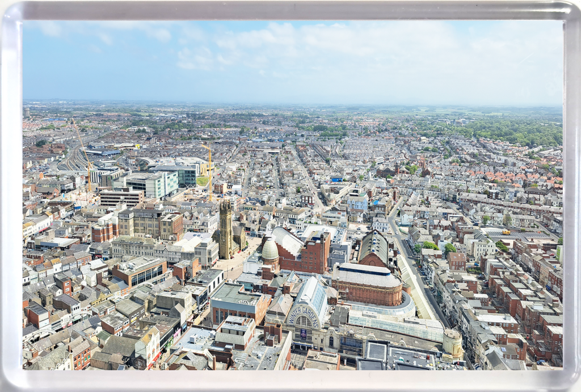Click the cylindrical corner turret near the road
Image resolution: width=581 pixels, height=392 pixels.
coord(453,343)
